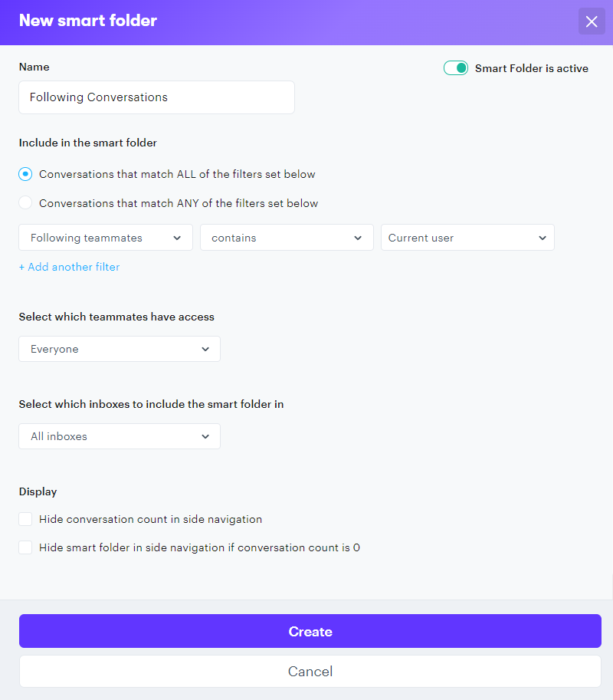Select match ALL of the filters option
This screenshot has height=700, width=613.
click(26, 174)
